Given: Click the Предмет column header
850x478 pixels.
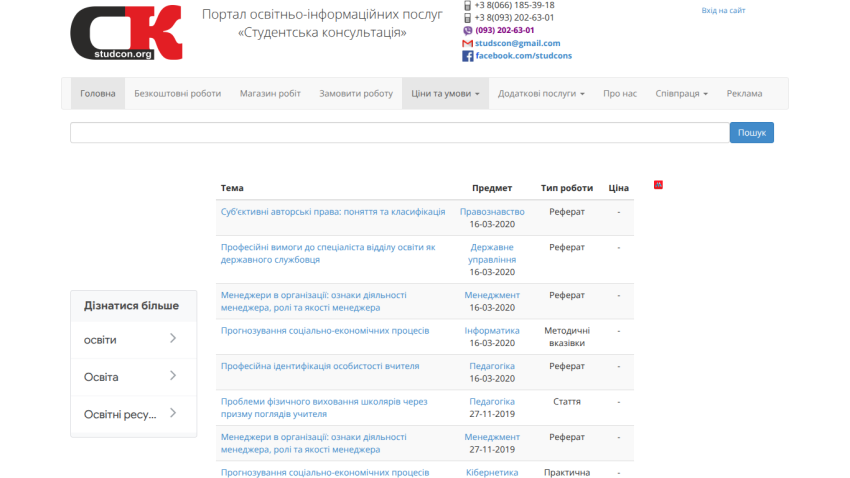Looking at the screenshot, I should pyautogui.click(x=492, y=188).
